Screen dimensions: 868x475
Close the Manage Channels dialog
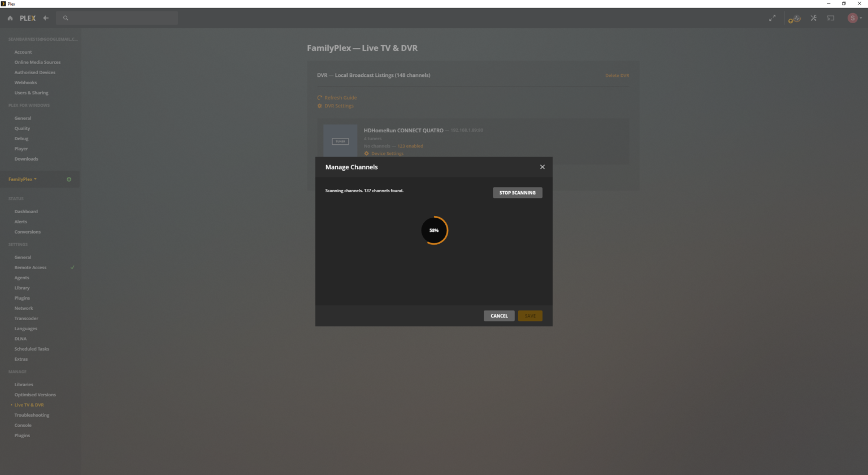tap(542, 167)
